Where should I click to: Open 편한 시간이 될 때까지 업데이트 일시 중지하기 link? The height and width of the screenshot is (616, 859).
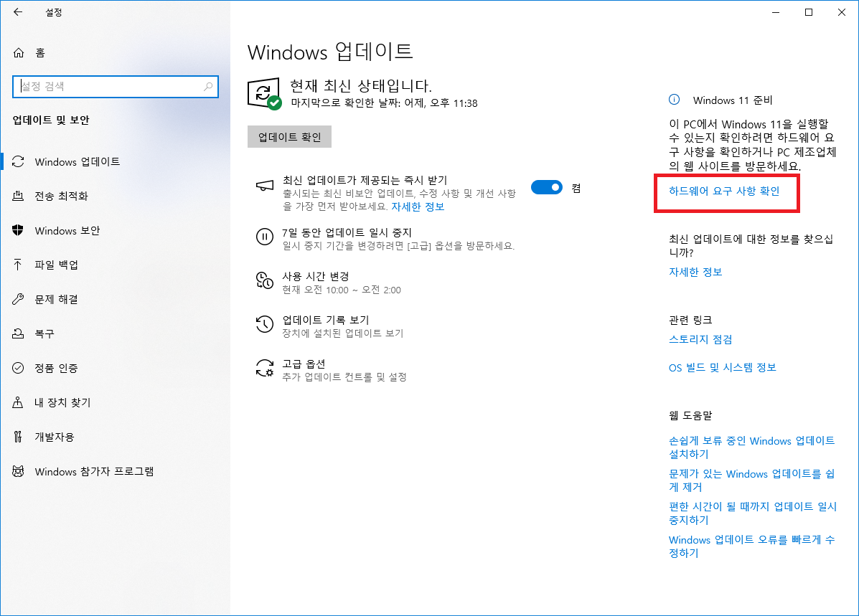pyautogui.click(x=753, y=513)
